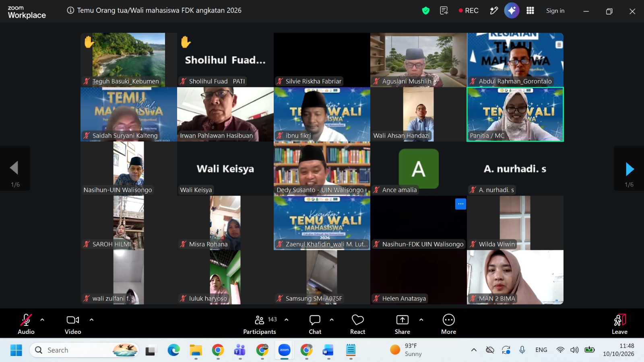644x362 pixels.
Task: Open the React heart menu
Action: pos(357,324)
